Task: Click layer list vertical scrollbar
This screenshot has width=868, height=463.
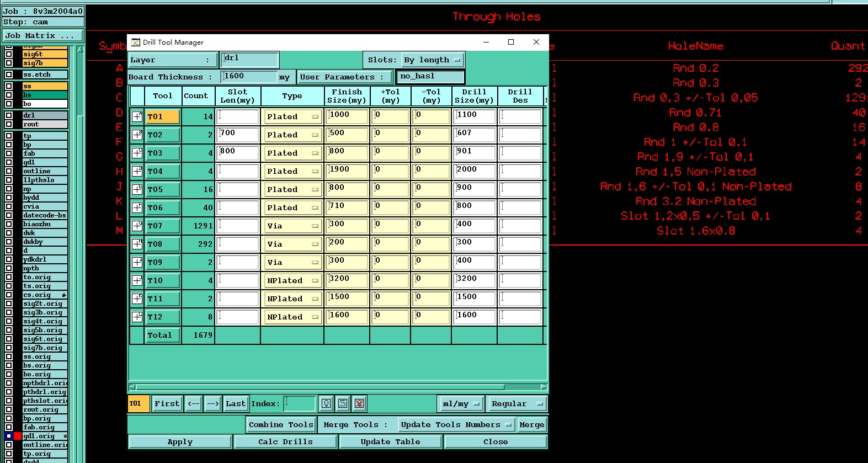Action: point(80,254)
